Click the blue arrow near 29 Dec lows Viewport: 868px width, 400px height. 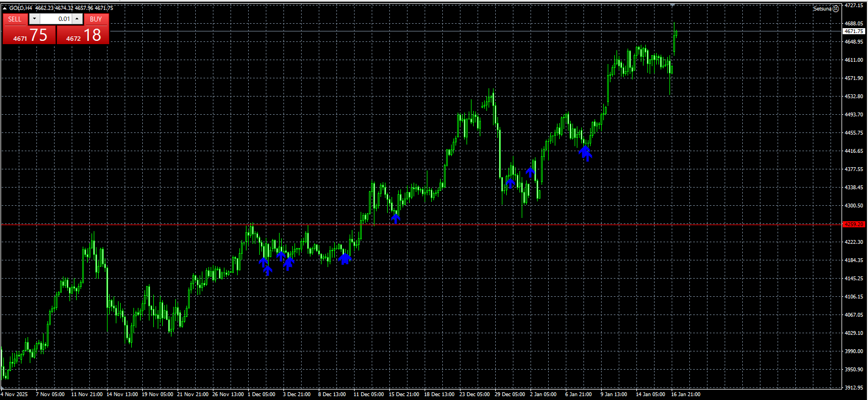511,183
